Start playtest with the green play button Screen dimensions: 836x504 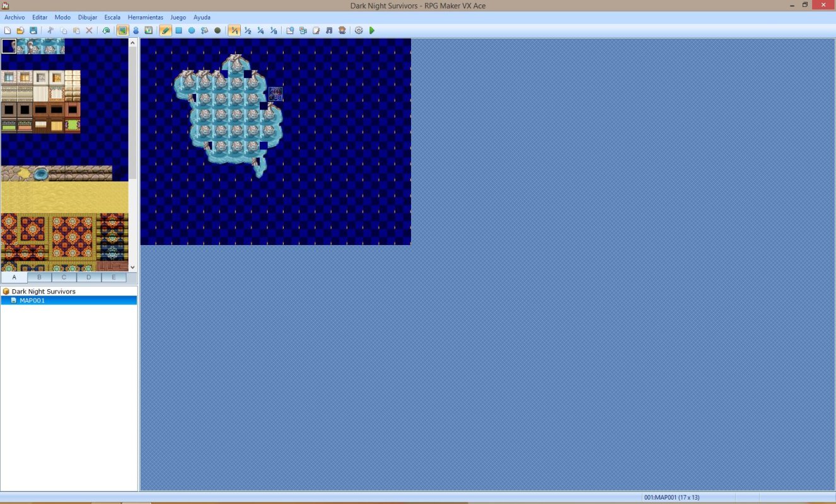pos(372,30)
